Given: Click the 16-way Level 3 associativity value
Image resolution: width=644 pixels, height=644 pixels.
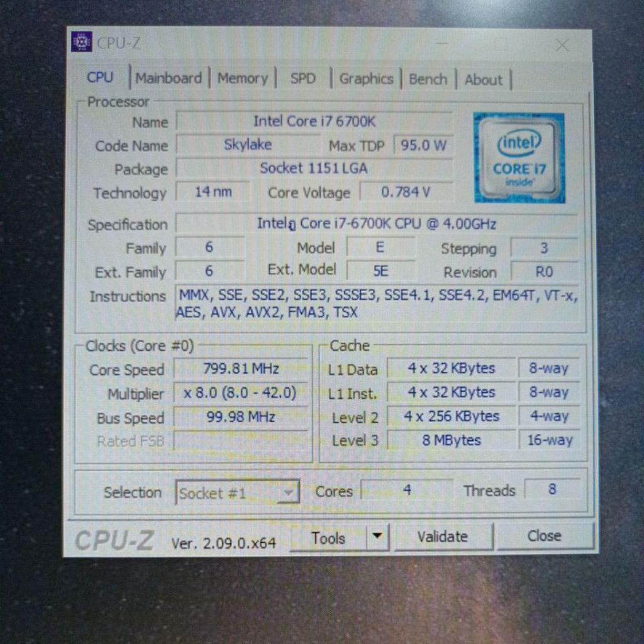Looking at the screenshot, I should tap(550, 440).
